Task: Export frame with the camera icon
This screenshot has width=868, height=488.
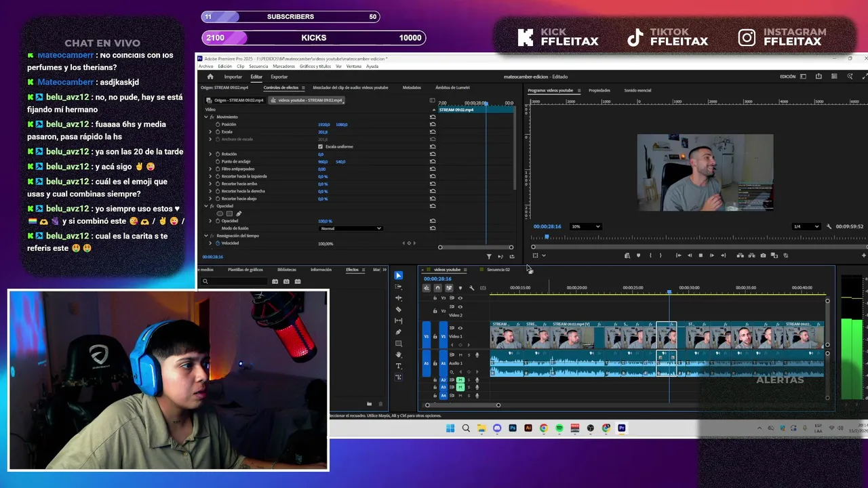Action: click(x=763, y=256)
